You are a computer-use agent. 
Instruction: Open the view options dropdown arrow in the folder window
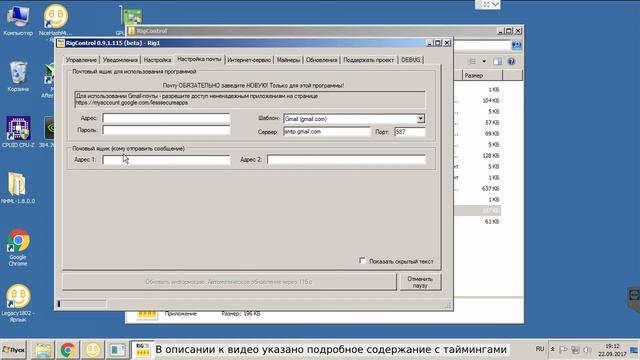(484, 61)
